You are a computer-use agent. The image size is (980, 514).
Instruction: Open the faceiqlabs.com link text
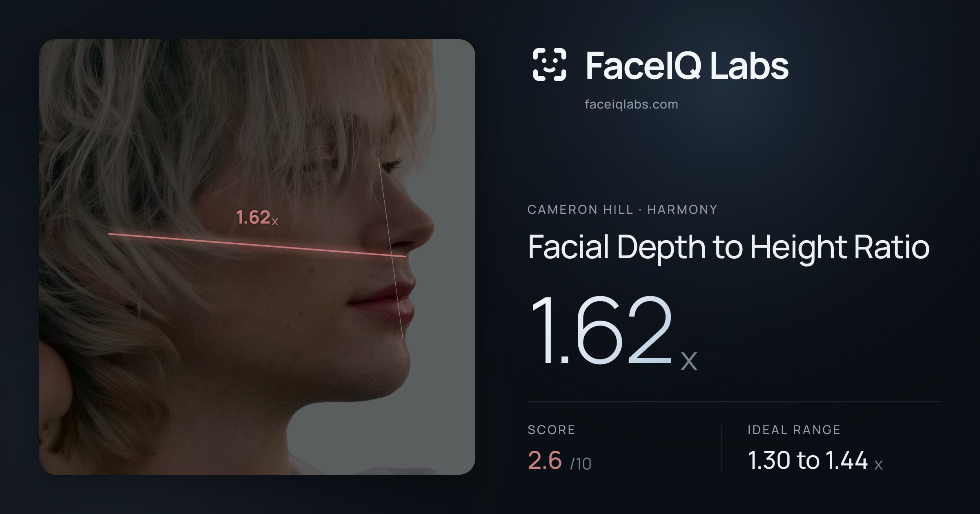[631, 104]
